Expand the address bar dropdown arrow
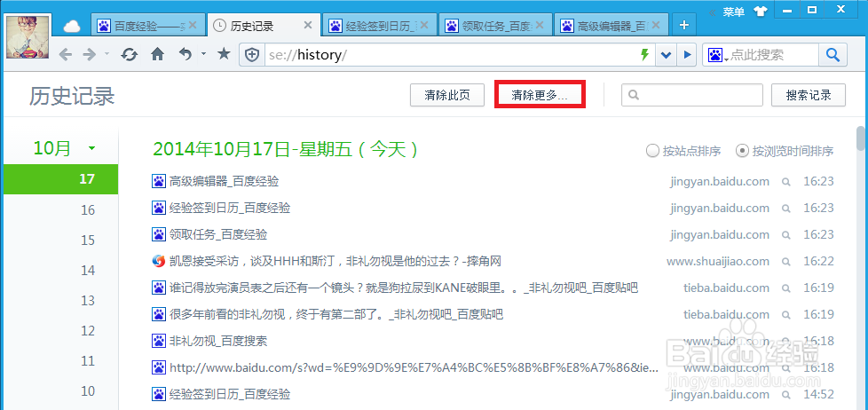This screenshot has height=410, width=868. pyautogui.click(x=666, y=55)
